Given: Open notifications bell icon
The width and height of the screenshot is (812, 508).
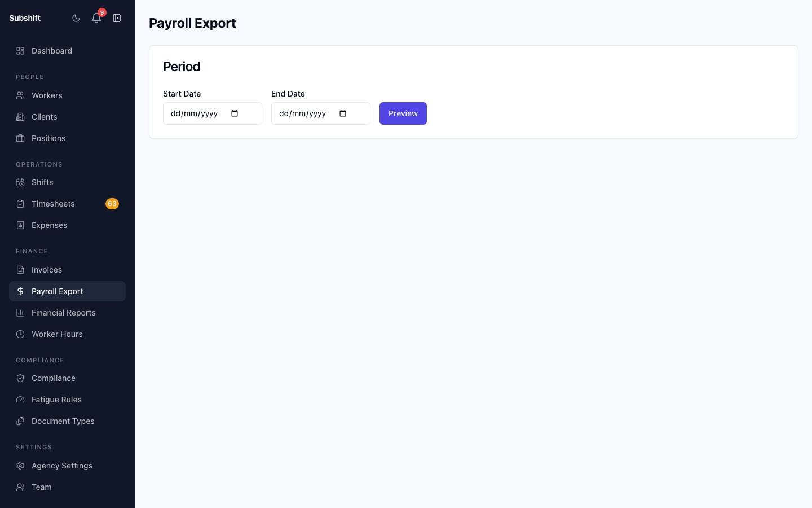Looking at the screenshot, I should tap(96, 18).
